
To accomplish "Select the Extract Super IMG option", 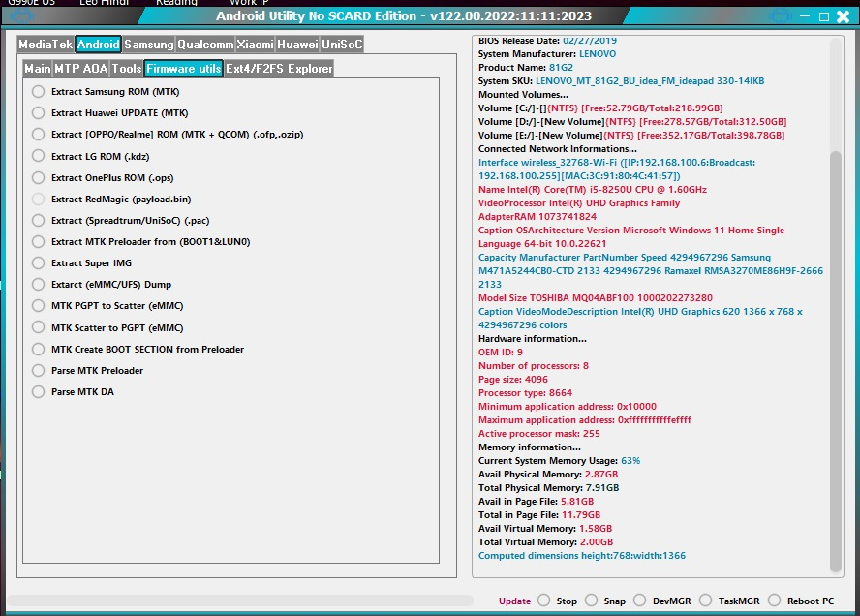I will pyautogui.click(x=39, y=263).
